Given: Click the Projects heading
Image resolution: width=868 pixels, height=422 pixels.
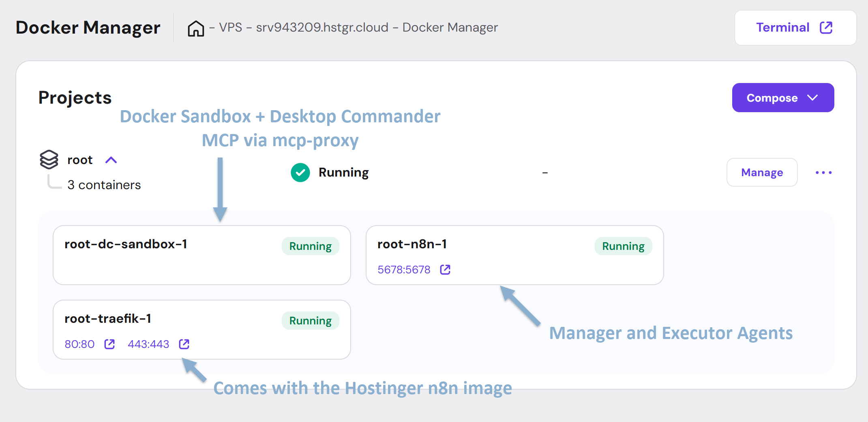Looking at the screenshot, I should [x=75, y=98].
